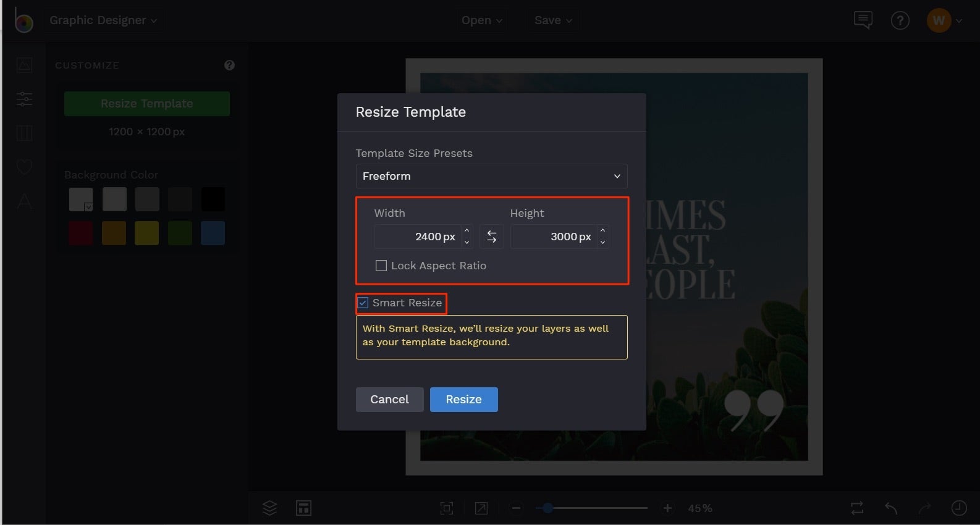Image resolution: width=980 pixels, height=525 pixels.
Task: Click the Height input field
Action: [x=554, y=237]
